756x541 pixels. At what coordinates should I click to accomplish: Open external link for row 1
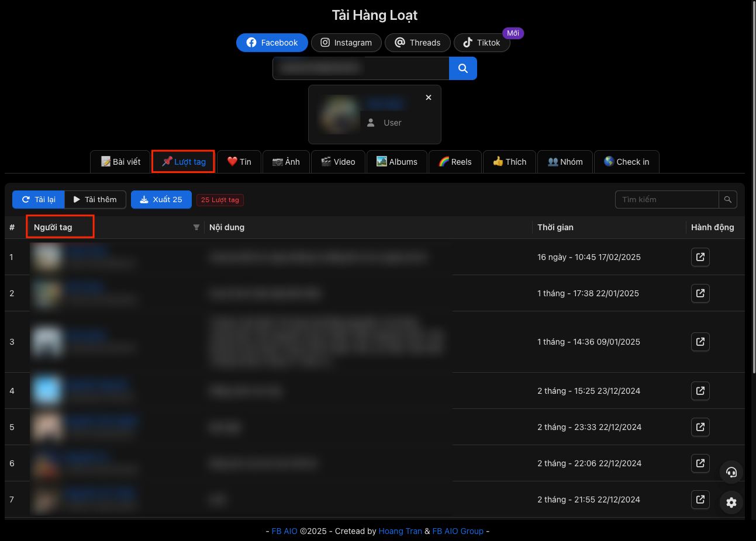click(x=700, y=257)
